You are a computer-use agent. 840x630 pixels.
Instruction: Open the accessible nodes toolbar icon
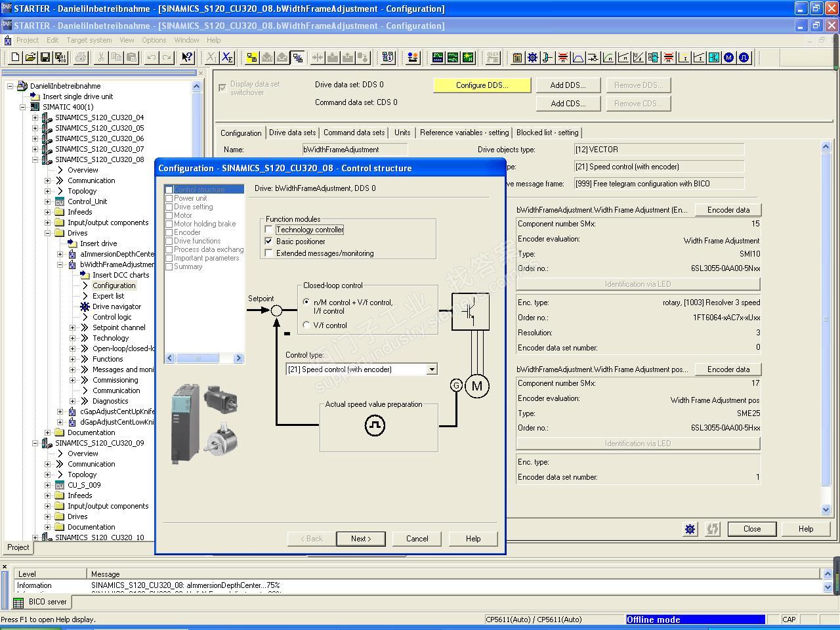click(388, 58)
